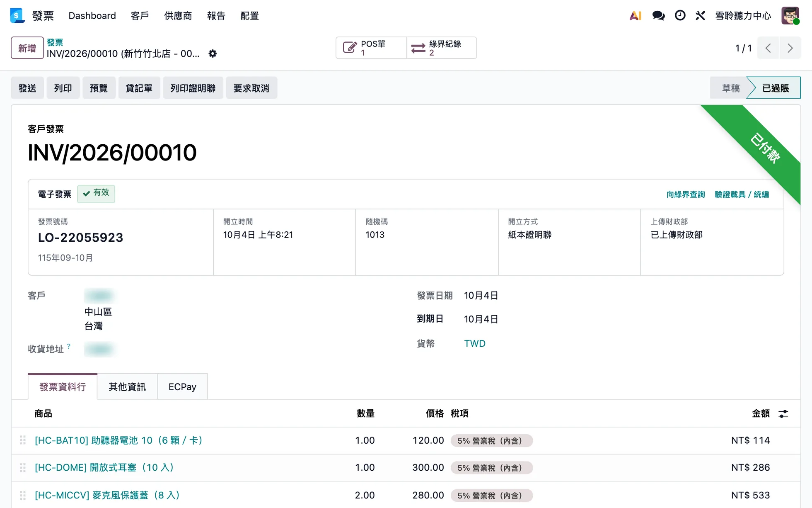Open the user avatar menu

coord(790,16)
